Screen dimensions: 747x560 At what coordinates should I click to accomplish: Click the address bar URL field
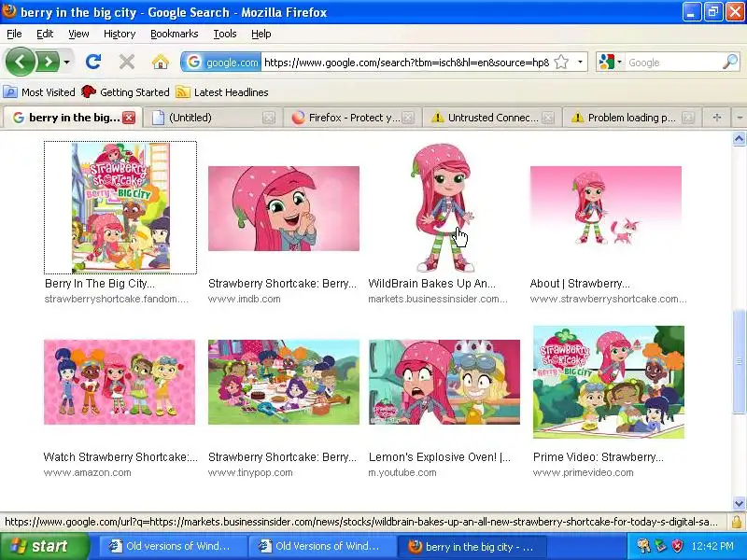pyautogui.click(x=406, y=63)
